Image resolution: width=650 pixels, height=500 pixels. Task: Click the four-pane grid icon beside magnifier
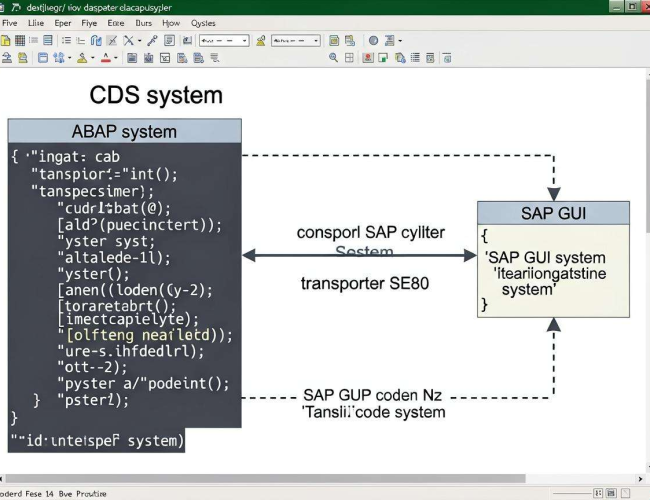tap(349, 58)
